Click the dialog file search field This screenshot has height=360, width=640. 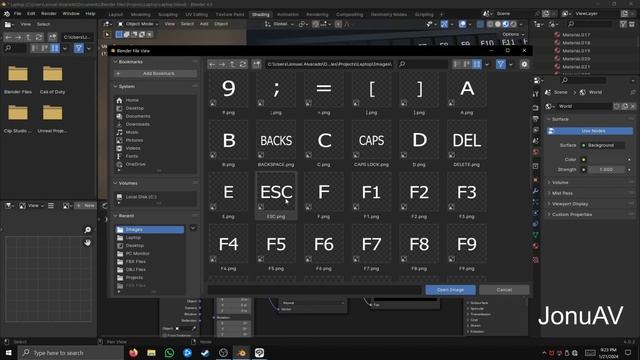[422, 64]
